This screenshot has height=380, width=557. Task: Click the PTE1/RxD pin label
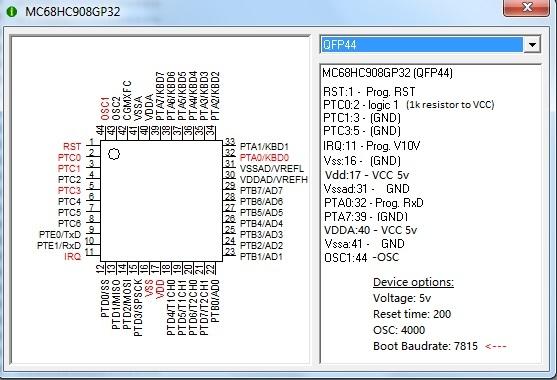59,246
